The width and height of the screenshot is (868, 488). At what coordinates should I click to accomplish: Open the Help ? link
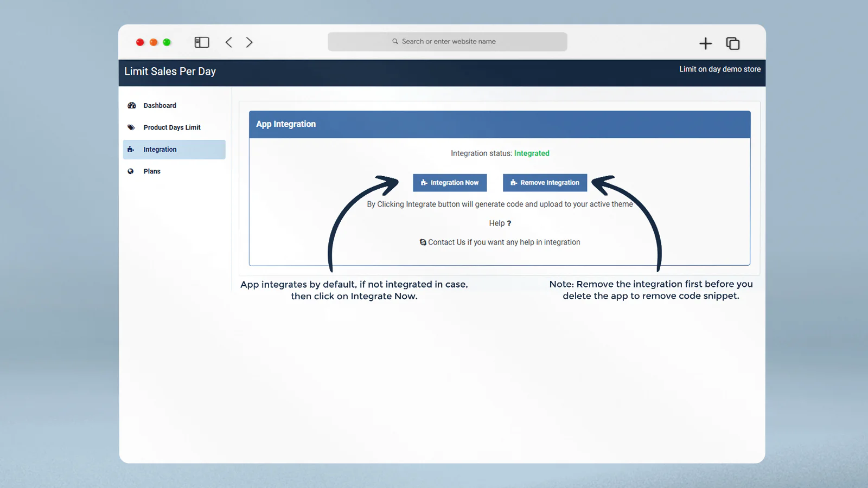(x=500, y=223)
